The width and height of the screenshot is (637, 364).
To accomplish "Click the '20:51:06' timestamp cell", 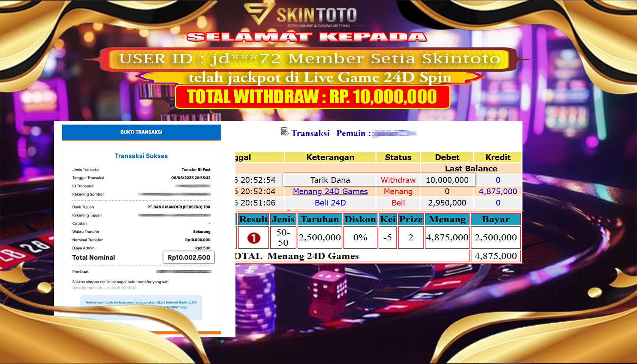I will (x=259, y=203).
